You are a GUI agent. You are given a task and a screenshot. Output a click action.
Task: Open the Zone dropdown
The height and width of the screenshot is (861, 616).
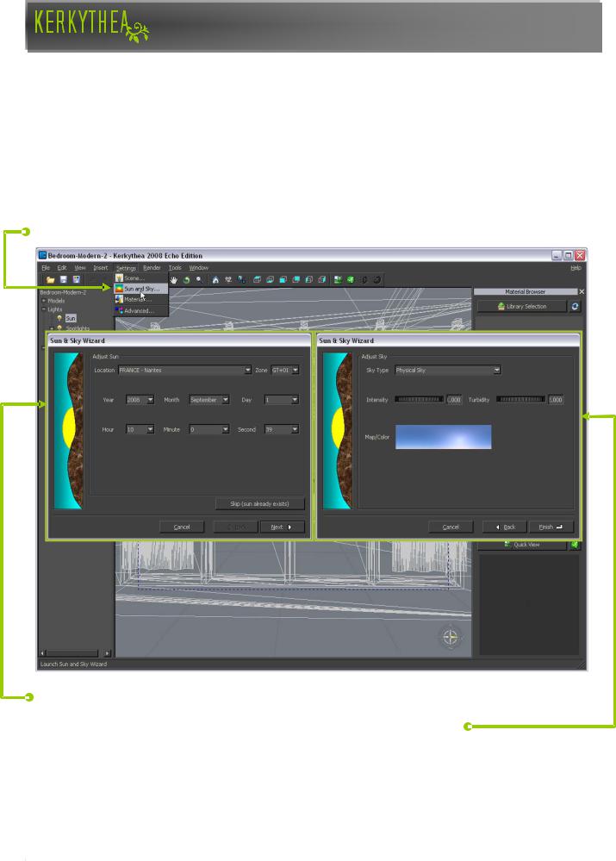click(285, 370)
